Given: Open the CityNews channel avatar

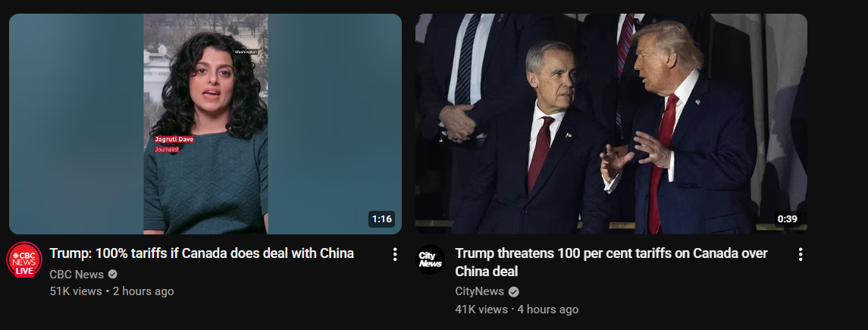Looking at the screenshot, I should pos(431,259).
